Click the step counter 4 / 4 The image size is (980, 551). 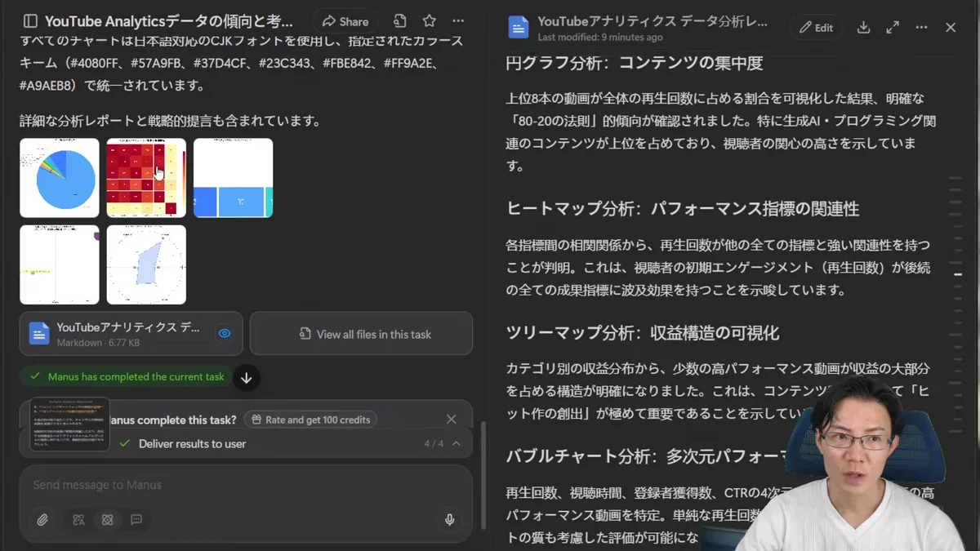[434, 443]
